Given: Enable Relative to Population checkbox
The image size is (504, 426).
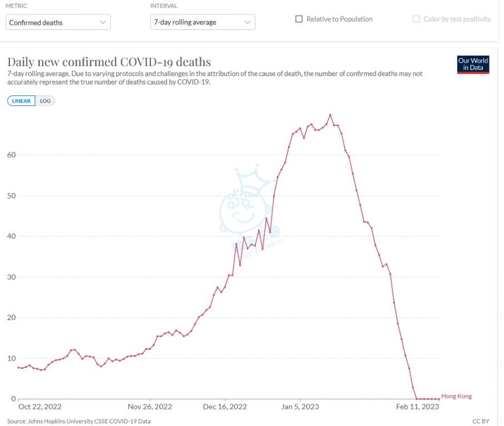Looking at the screenshot, I should [x=299, y=19].
